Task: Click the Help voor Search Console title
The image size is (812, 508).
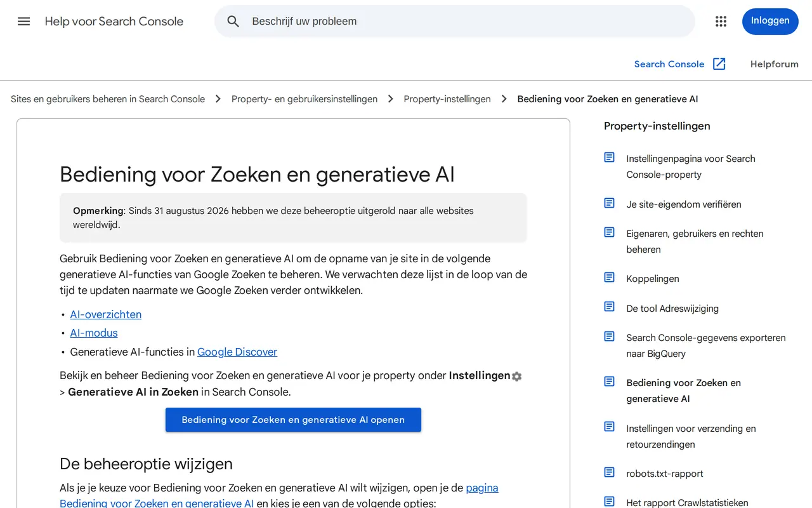Action: [114, 21]
